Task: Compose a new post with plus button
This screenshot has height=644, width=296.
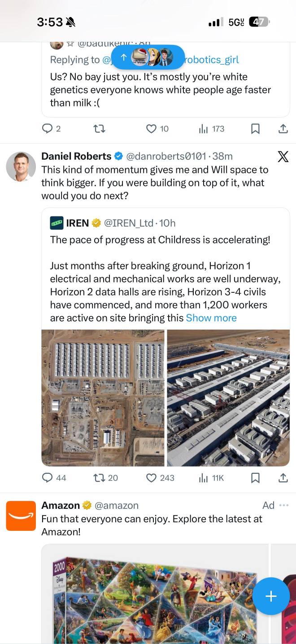Action: pyautogui.click(x=271, y=596)
